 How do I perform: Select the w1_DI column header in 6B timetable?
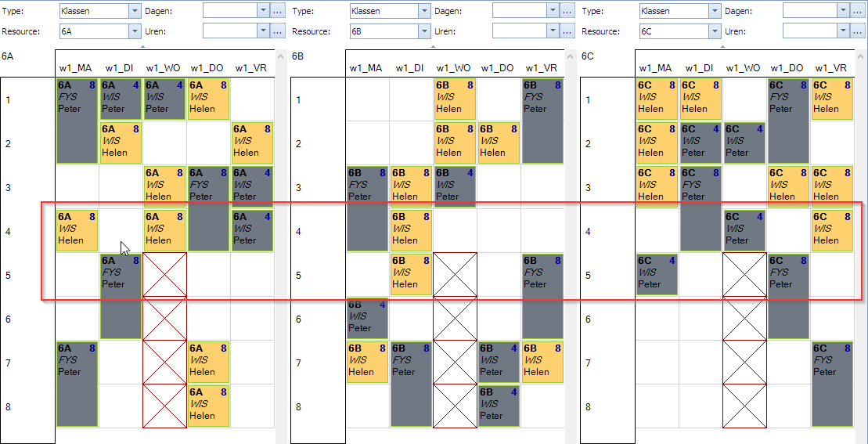click(x=409, y=68)
